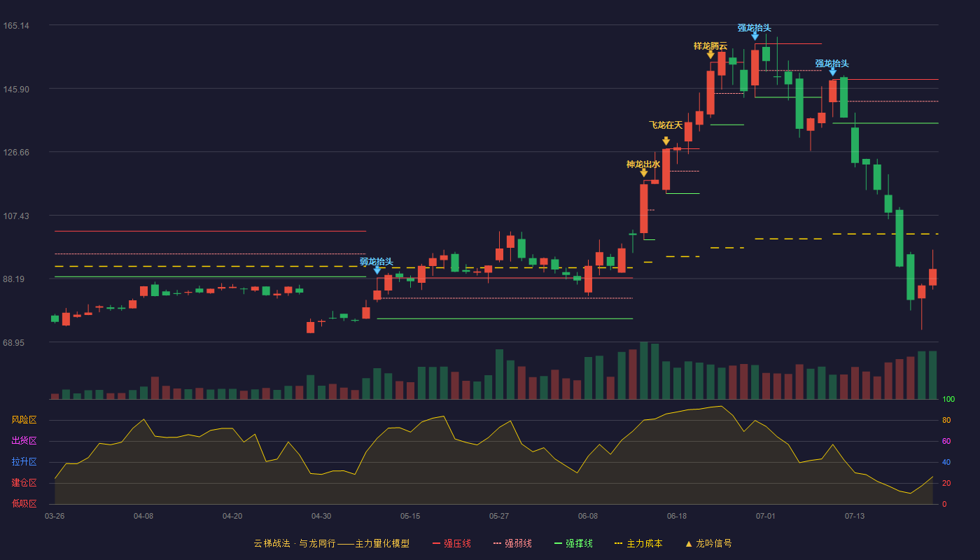This screenshot has width=980, height=560.
Task: Click the 祥龙腾云 yellow arrow signal marker
Action: 710,55
